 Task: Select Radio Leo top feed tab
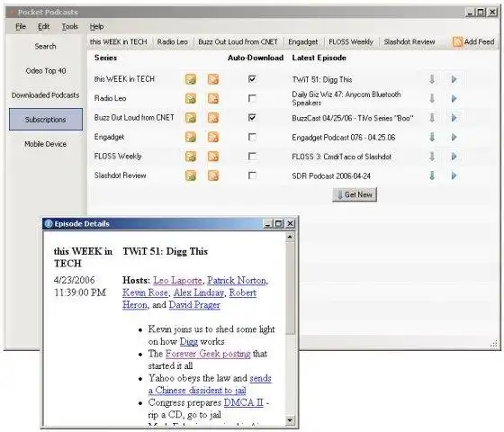(173, 41)
